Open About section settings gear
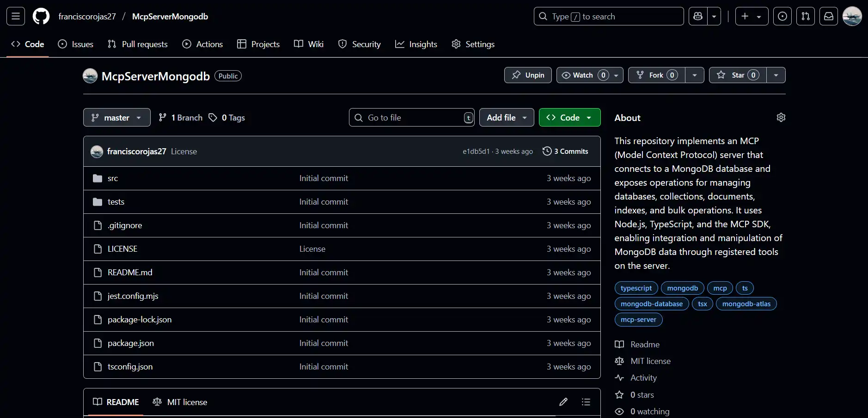Viewport: 868px width, 418px height. pyautogui.click(x=781, y=118)
